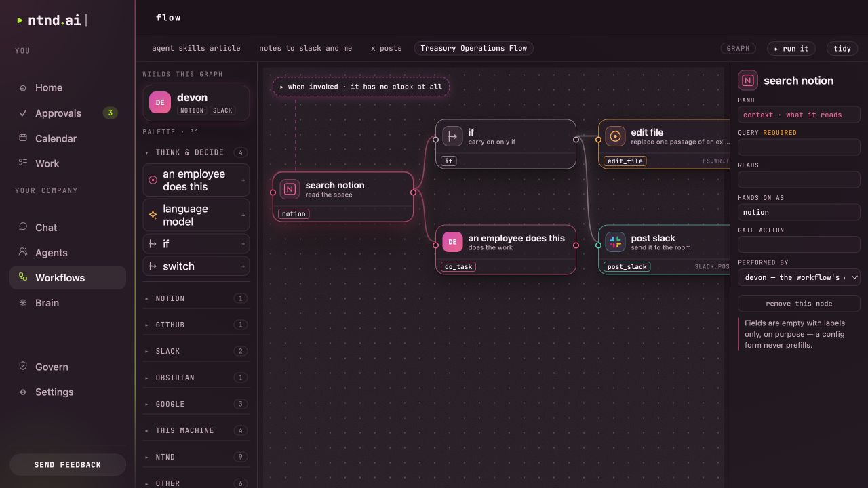The image size is (868, 488).
Task: Click the Work list icon
Action: tap(23, 163)
